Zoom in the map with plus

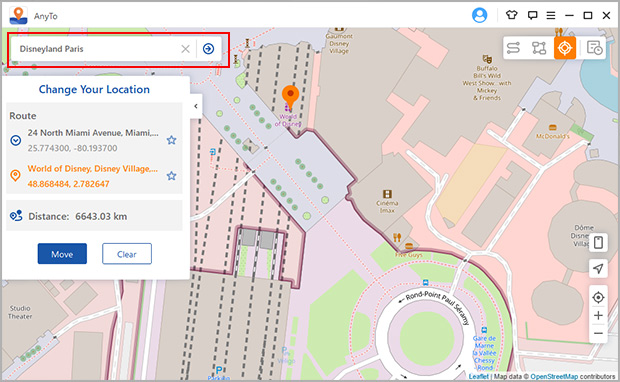(x=598, y=316)
